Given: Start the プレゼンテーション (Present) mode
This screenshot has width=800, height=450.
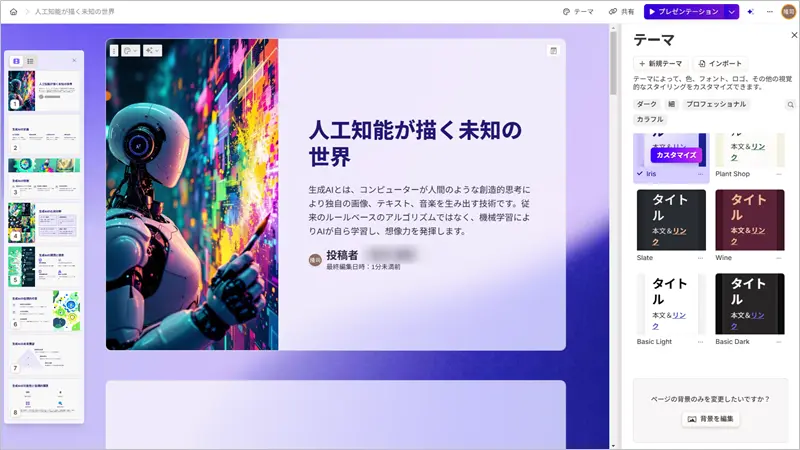Looking at the screenshot, I should click(683, 12).
